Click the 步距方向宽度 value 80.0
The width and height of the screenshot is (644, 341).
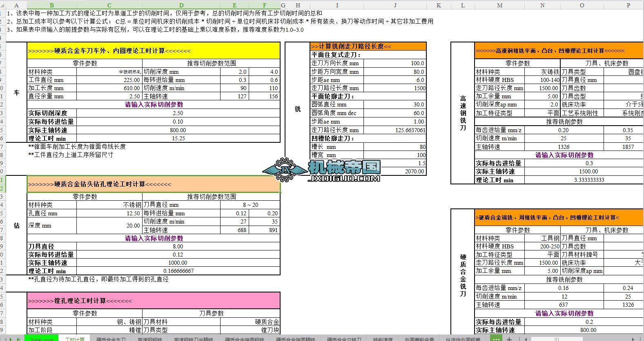tap(395, 72)
